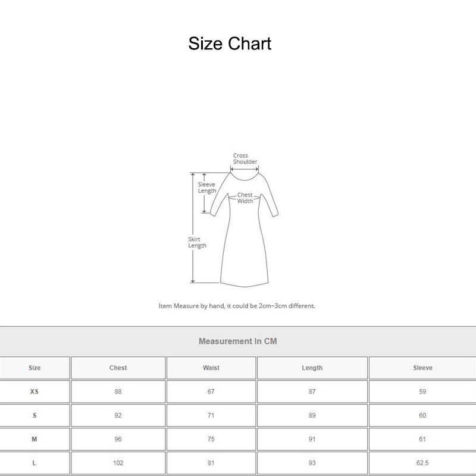Click the chest value 88 for size XS
This screenshot has height=476, width=476.
tap(117, 393)
